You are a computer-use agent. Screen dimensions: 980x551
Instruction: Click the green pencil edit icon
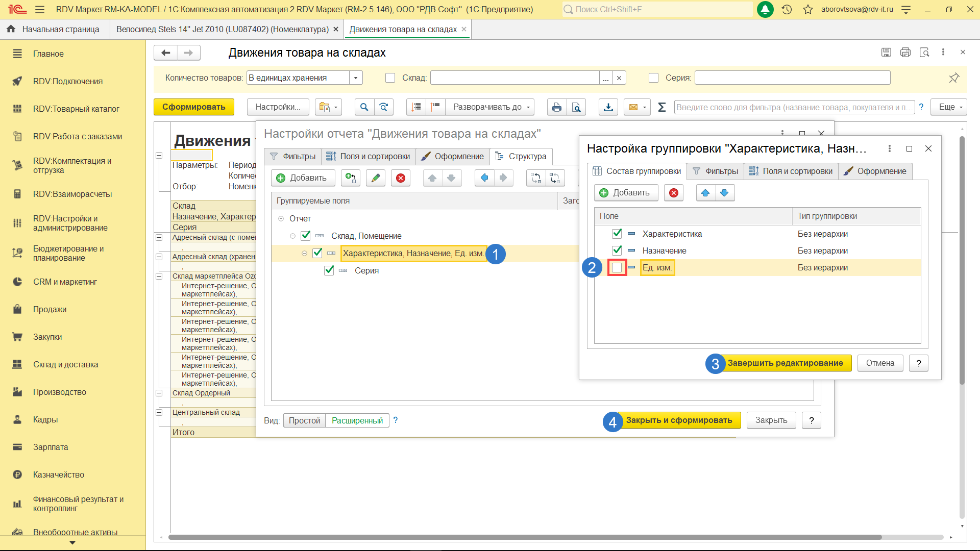coord(376,178)
